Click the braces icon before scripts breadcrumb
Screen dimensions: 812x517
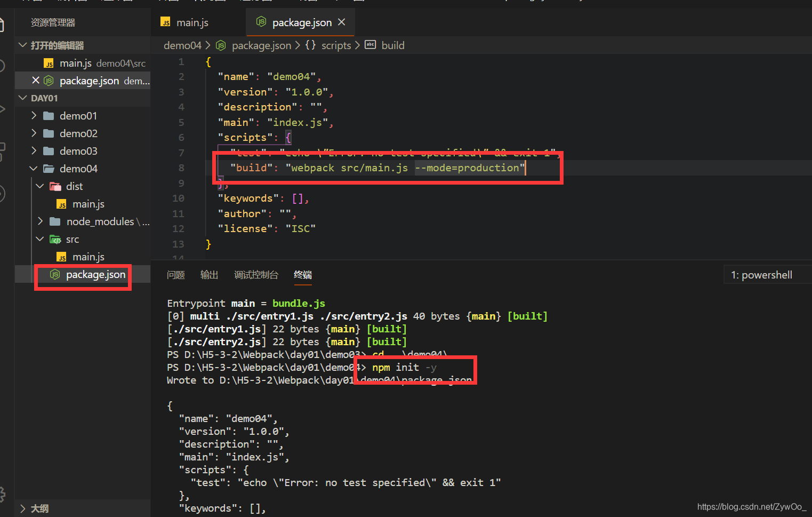pos(310,45)
